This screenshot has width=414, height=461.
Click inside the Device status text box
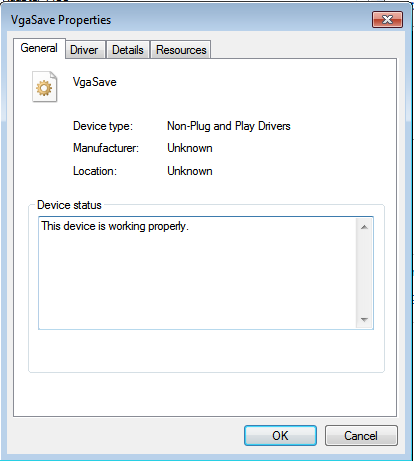click(x=197, y=273)
